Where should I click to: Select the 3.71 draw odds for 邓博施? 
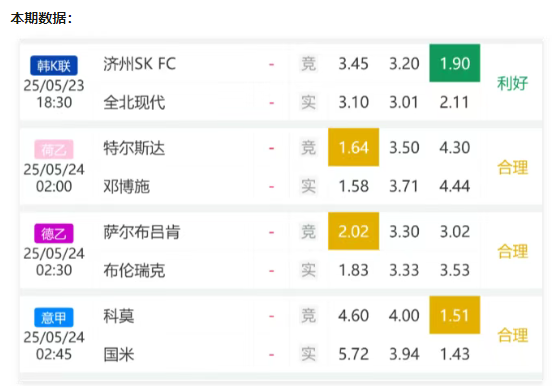404,186
